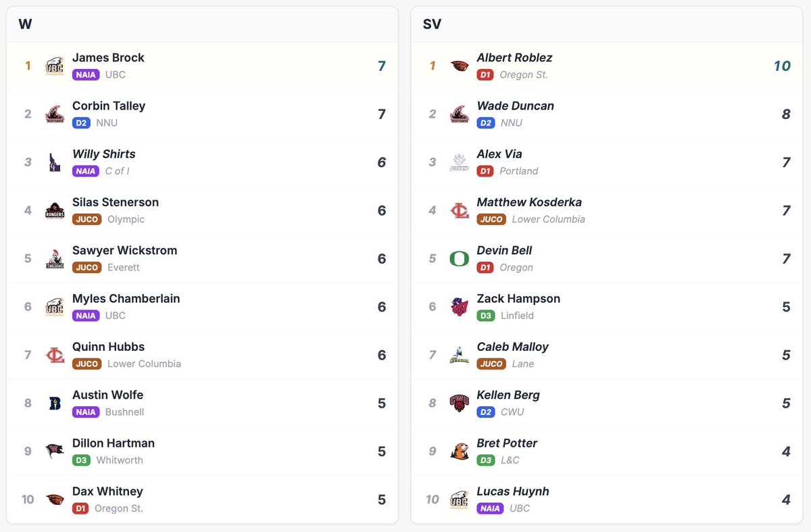The image size is (811, 532).
Task: Click the Bushnell logo beside Austin Wolfe
Action: point(54,404)
